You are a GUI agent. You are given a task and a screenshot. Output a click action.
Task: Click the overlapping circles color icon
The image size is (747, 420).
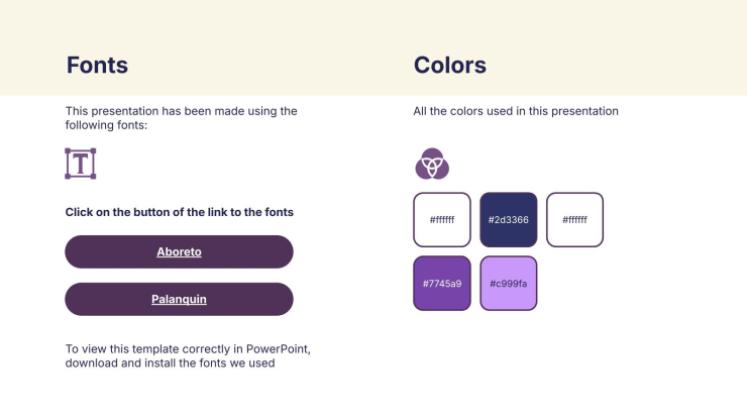[x=432, y=163]
